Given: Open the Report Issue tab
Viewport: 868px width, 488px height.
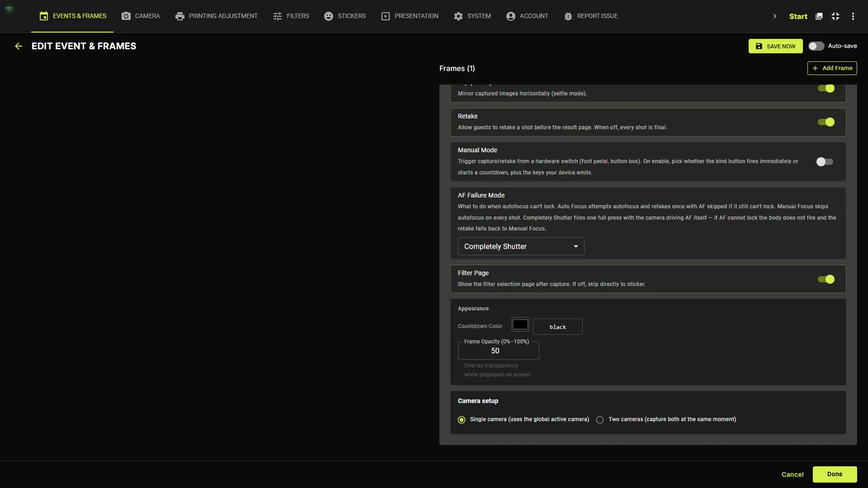Looking at the screenshot, I should (x=591, y=16).
